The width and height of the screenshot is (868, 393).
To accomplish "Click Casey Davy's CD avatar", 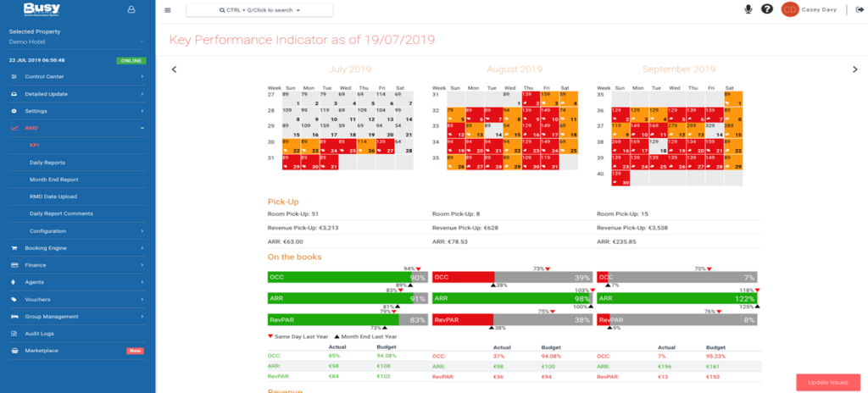I will (789, 9).
